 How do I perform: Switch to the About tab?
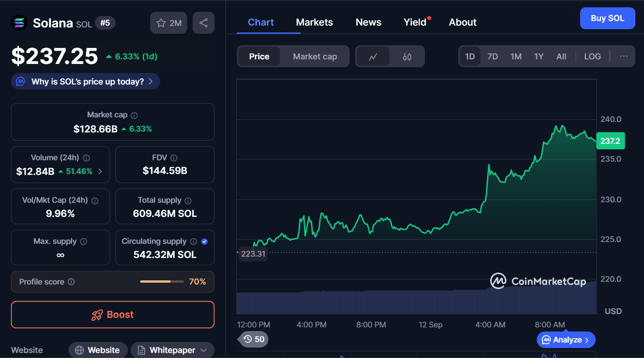(x=463, y=22)
